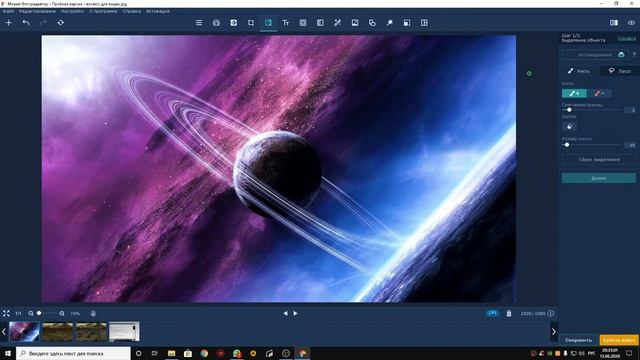Open the retouching face tool
This screenshot has width=640, height=360.
[216, 23]
